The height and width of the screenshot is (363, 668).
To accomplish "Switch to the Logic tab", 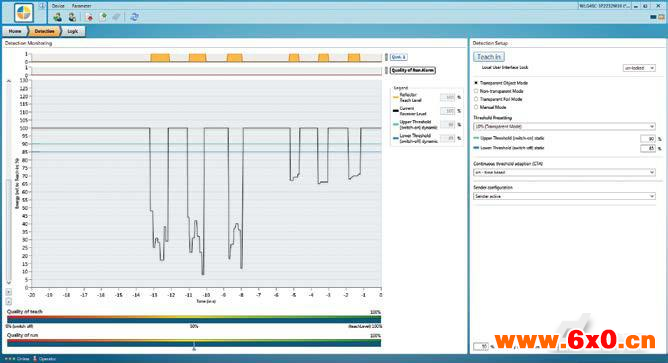I will click(72, 32).
